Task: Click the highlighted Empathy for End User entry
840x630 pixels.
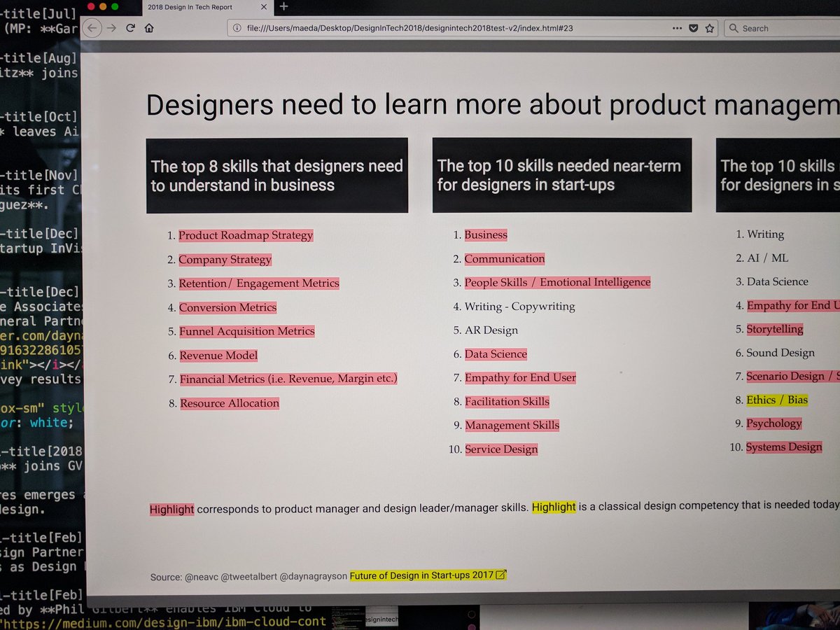Action: pyautogui.click(x=520, y=377)
